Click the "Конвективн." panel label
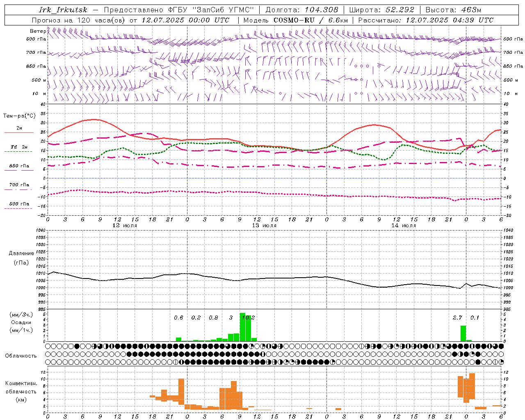Viewport: 525px width, 420px height. point(21,383)
